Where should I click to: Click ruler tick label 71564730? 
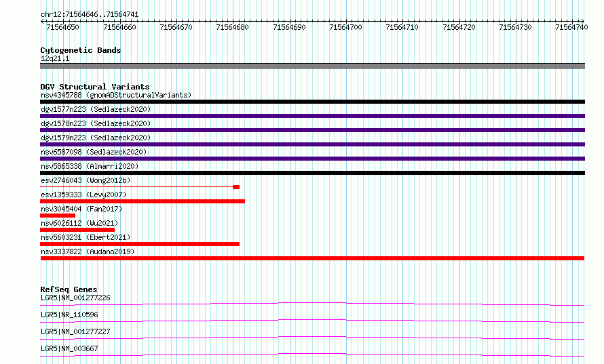pos(515,27)
